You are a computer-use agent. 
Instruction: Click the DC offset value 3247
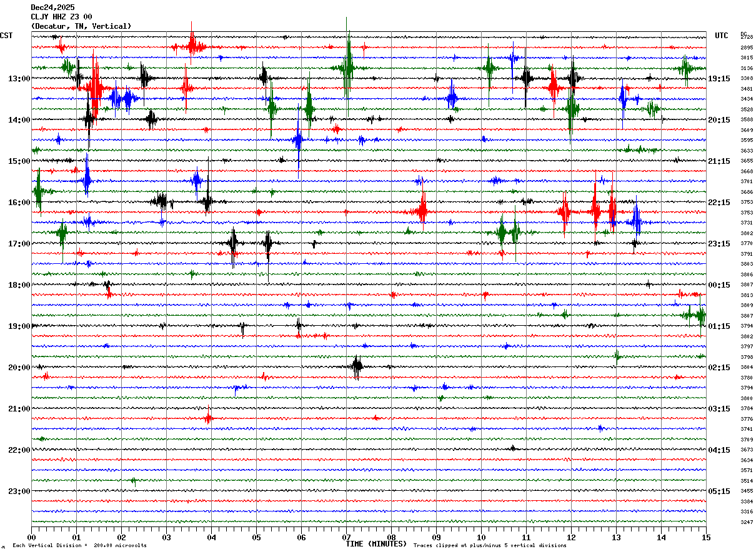747,522
